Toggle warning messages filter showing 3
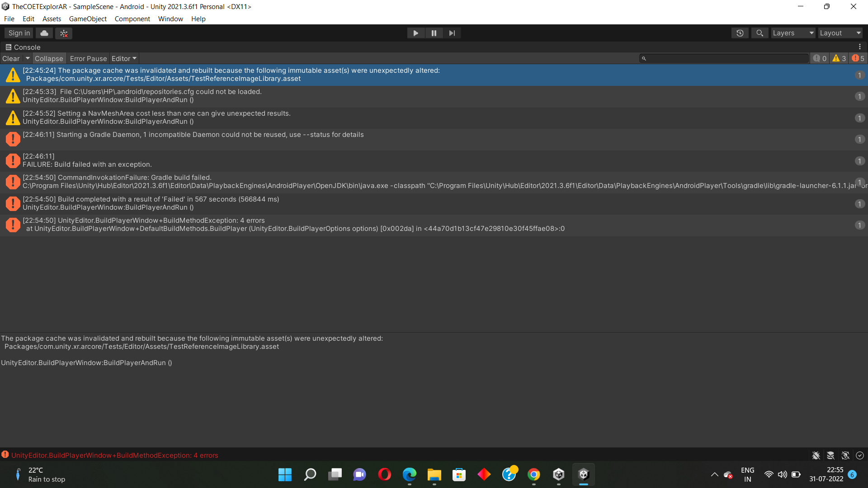868x488 pixels. [839, 59]
